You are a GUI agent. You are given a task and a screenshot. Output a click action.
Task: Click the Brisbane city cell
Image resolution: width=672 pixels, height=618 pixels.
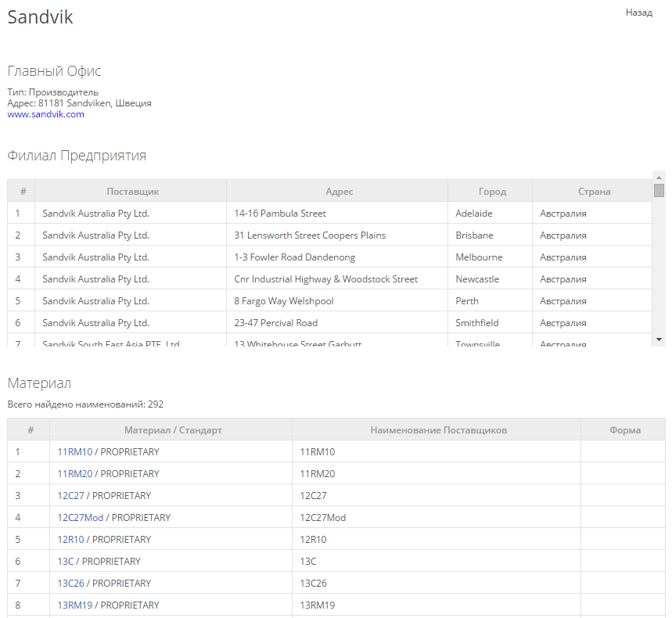click(491, 235)
